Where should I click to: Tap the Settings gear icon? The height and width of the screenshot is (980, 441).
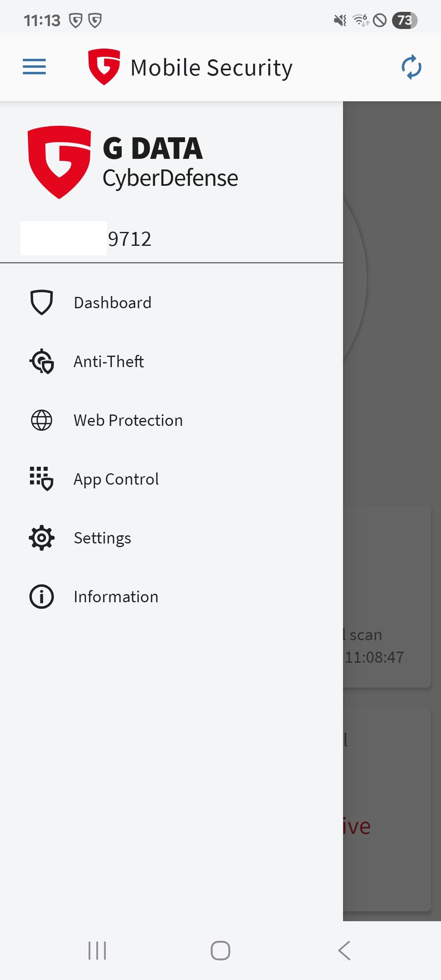tap(42, 538)
